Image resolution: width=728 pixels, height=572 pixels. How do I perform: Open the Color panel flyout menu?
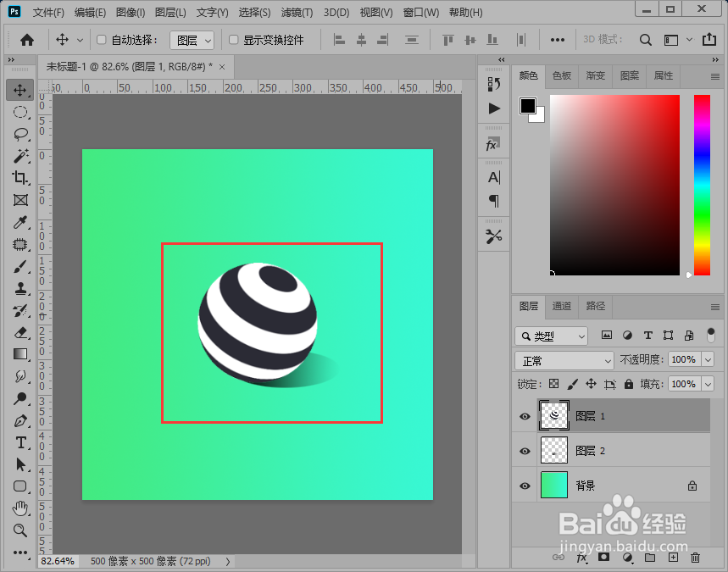[715, 76]
